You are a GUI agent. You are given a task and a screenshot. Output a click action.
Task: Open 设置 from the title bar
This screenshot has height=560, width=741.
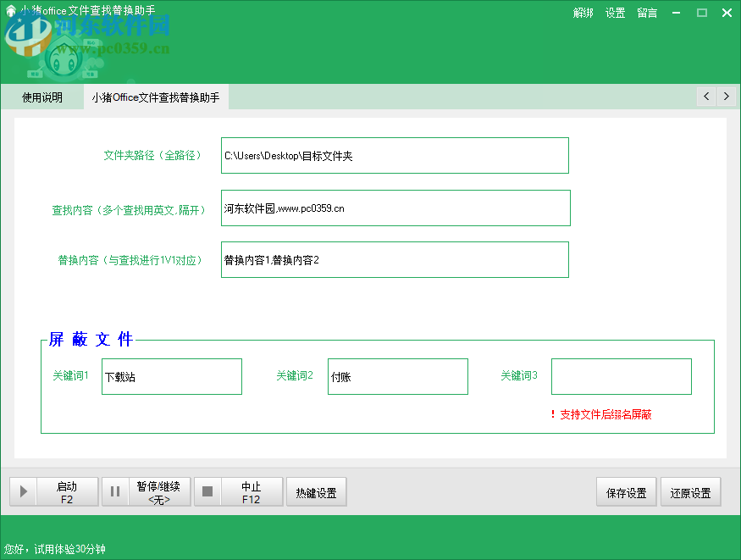615,13
